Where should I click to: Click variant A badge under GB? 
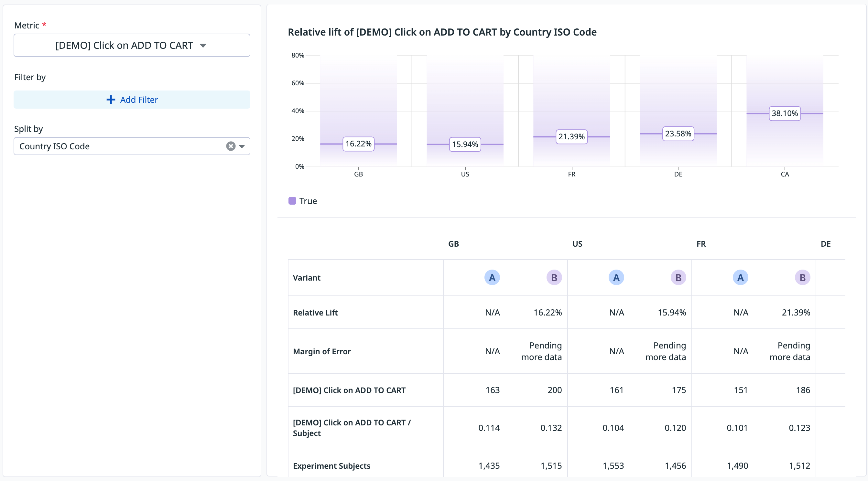492,278
